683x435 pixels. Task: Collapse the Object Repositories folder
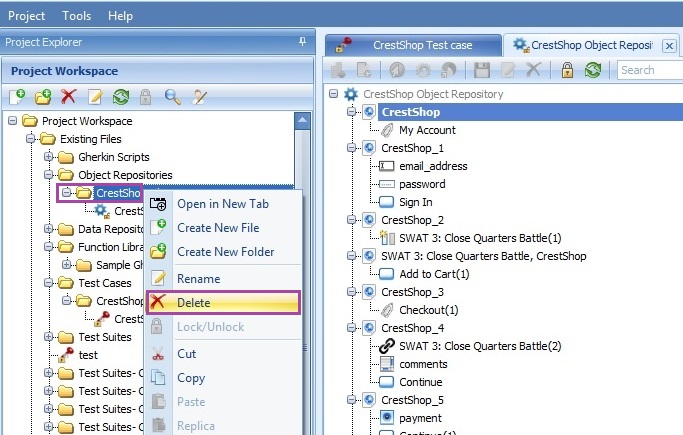pyautogui.click(x=48, y=175)
